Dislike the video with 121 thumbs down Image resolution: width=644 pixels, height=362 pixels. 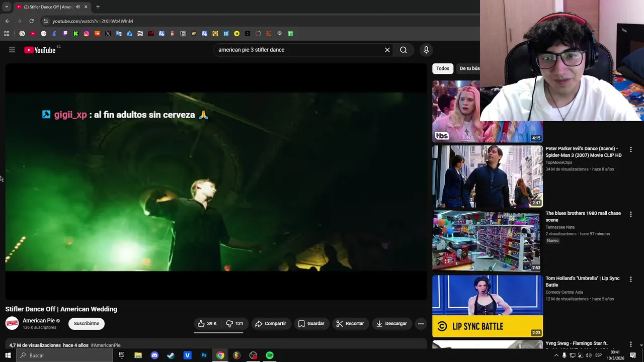coord(235,324)
